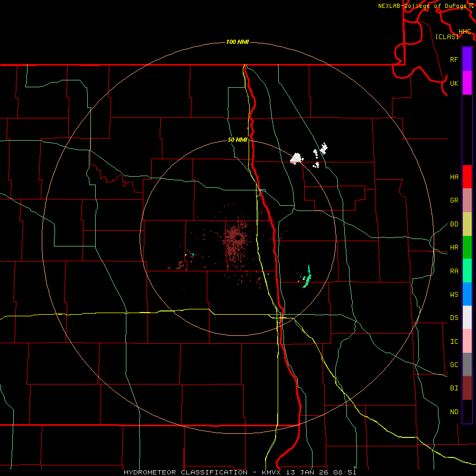Screen dimensions: 476x476
Task: Click the "100 NMI" range ring label
Action: [x=237, y=42]
